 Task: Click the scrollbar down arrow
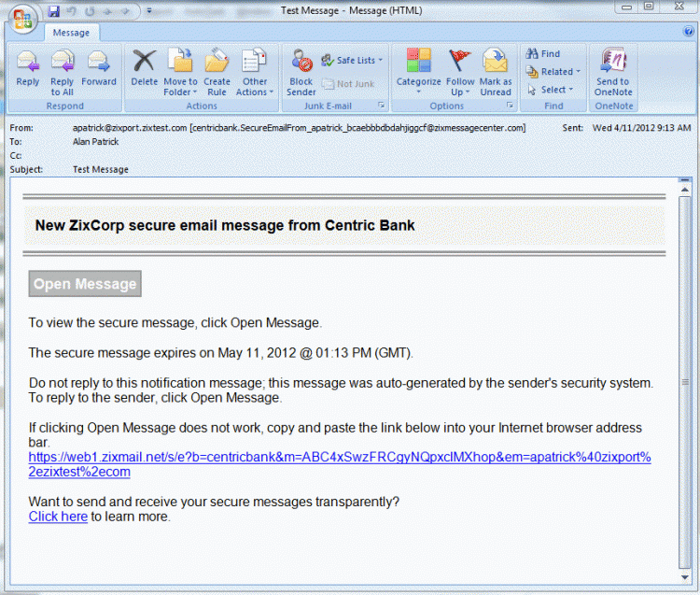(684, 577)
